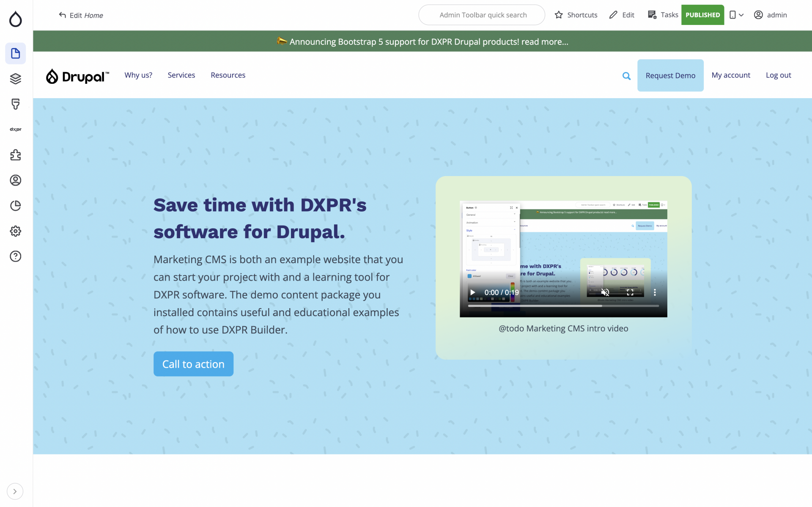The width and height of the screenshot is (812, 507).
Task: Click the Drupal logo icon in sidebar
Action: click(x=16, y=19)
